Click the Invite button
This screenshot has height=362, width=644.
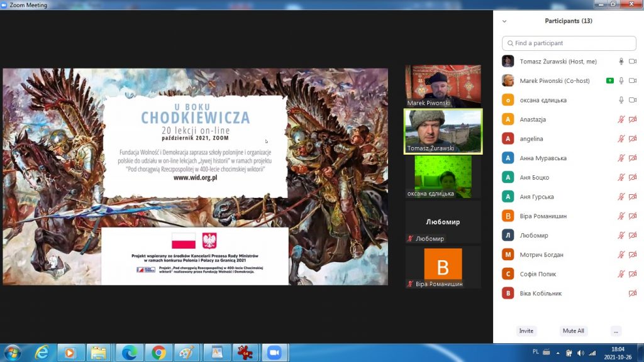526,331
